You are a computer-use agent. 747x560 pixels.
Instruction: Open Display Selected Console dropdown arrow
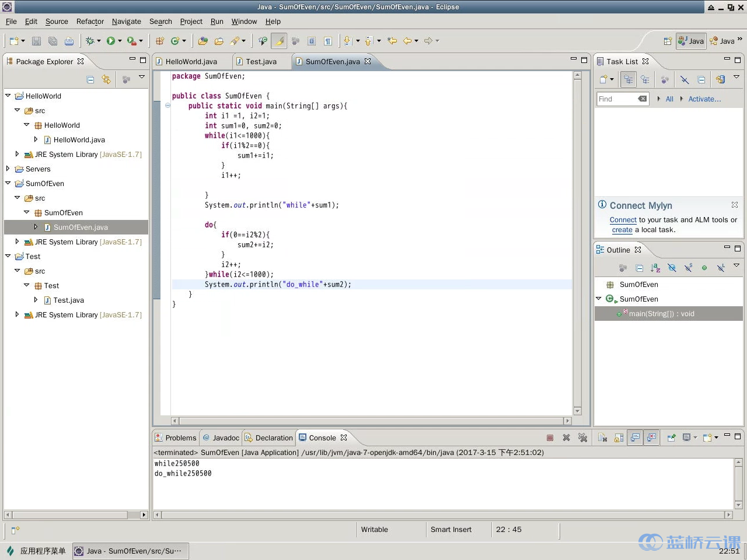click(x=695, y=437)
